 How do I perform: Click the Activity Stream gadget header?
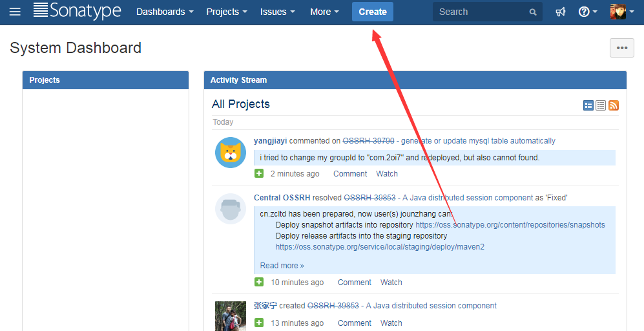point(415,80)
